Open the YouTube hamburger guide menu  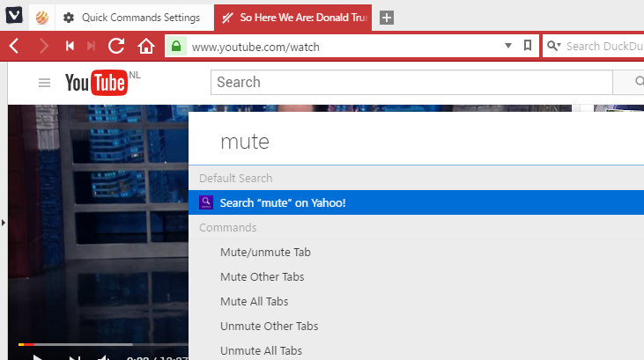click(x=44, y=83)
